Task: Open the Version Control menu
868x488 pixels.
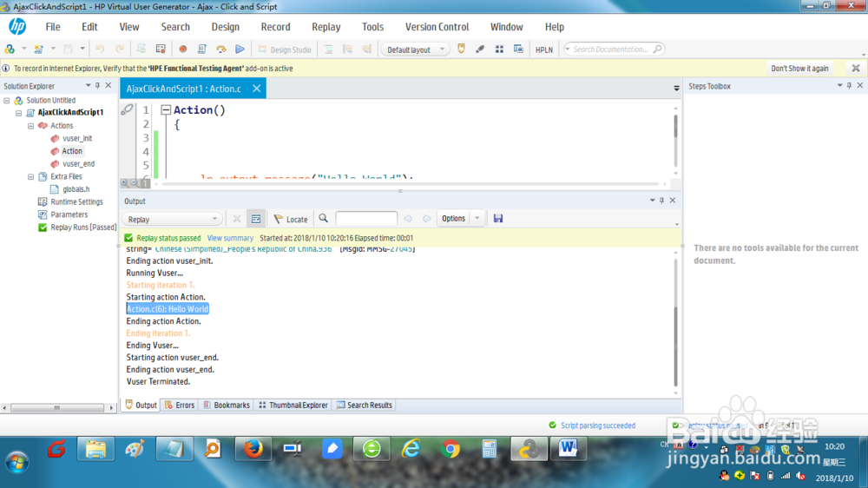Action: (x=437, y=27)
